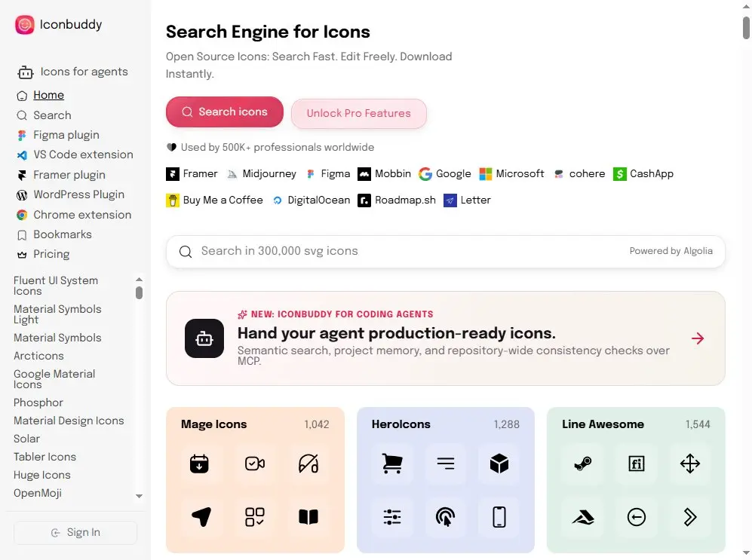Open Fluent UI System Icons set

click(x=56, y=286)
